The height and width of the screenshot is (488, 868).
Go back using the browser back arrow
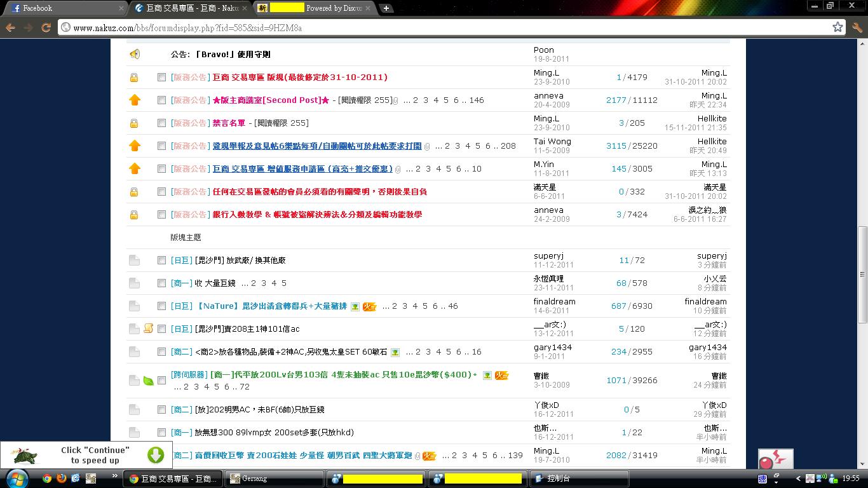(x=11, y=27)
